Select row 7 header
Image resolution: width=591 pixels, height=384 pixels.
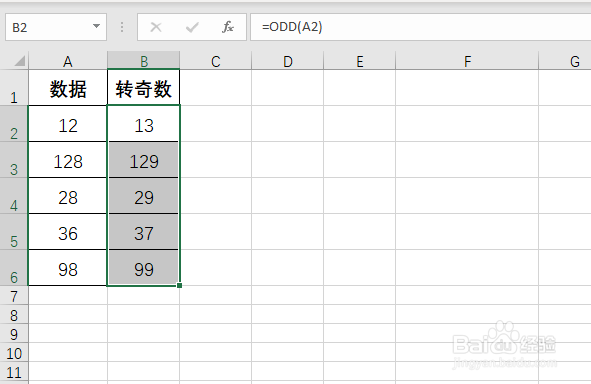point(14,296)
